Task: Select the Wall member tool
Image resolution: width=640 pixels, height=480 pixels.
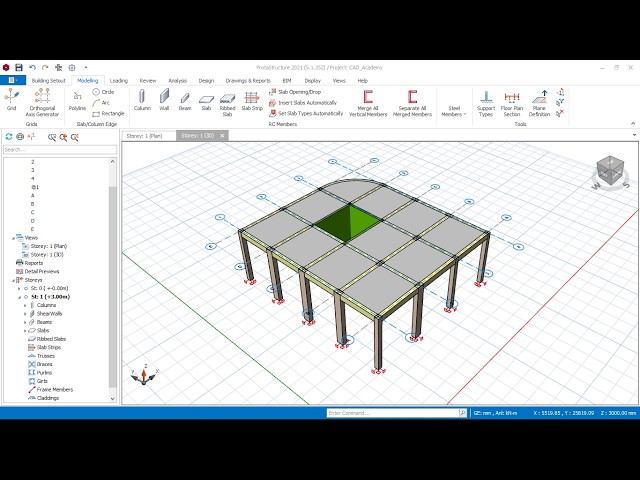Action: pos(164,100)
